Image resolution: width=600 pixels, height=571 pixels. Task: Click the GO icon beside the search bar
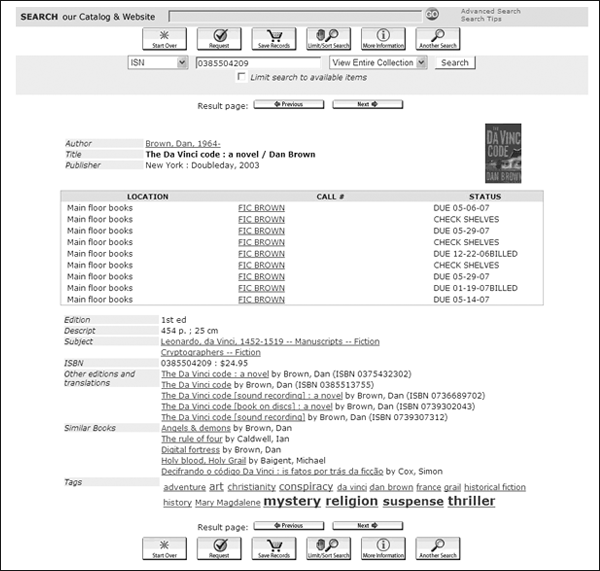coord(432,15)
